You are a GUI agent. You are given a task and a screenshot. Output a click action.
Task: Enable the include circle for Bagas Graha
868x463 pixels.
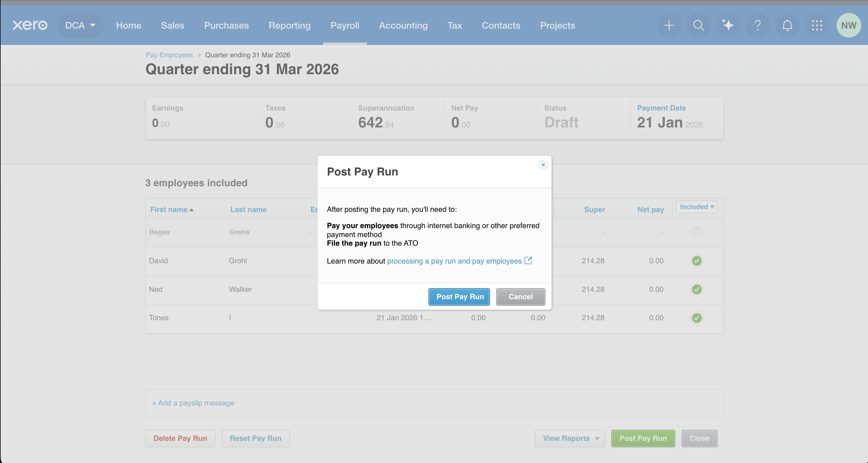[x=697, y=232]
